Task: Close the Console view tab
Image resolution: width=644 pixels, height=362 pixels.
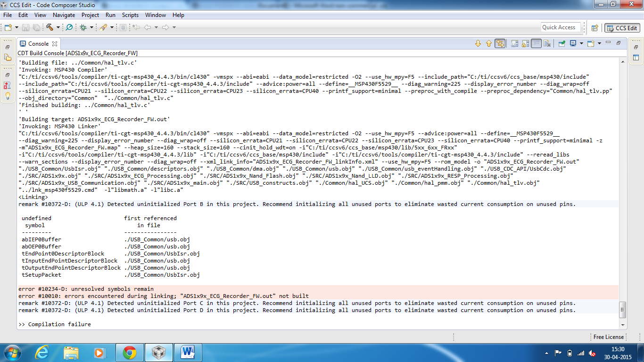Action: [x=55, y=44]
